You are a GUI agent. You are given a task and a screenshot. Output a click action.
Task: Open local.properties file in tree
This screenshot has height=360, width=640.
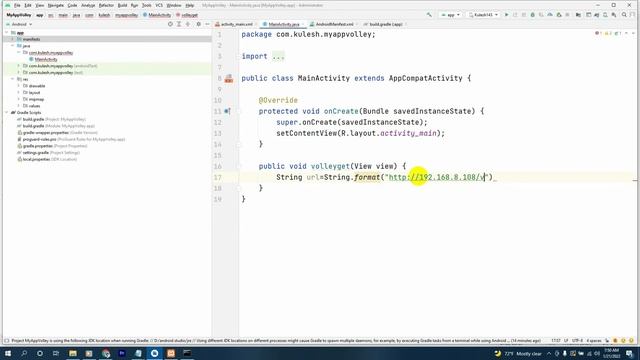(x=47, y=159)
